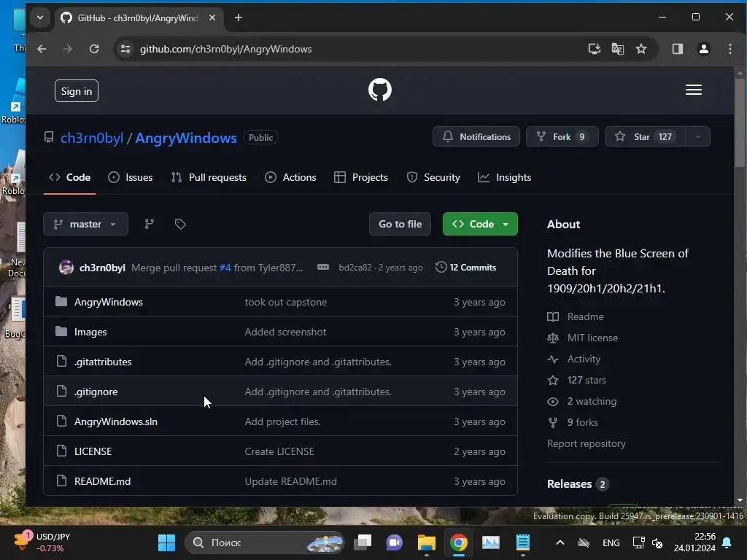Open 12 Commits history
The image size is (747, 560).
465,267
